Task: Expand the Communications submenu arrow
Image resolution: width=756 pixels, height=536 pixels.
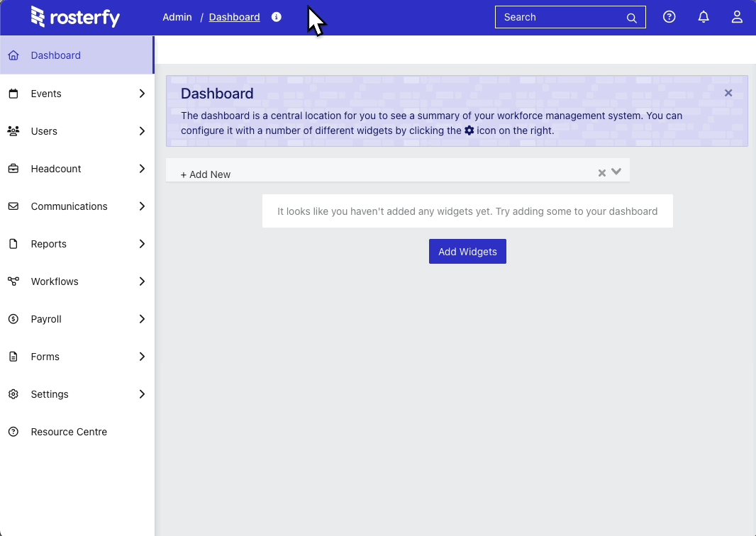Action: (142, 206)
